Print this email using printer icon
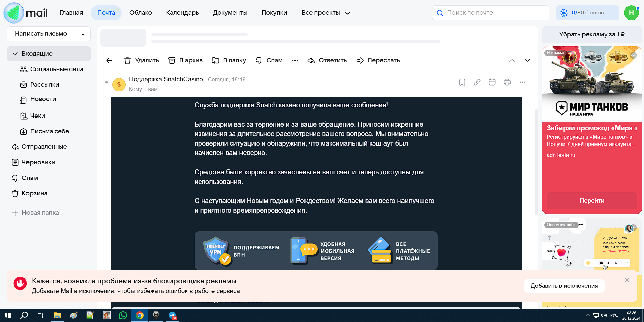This screenshot has height=322, width=644. pyautogui.click(x=507, y=82)
